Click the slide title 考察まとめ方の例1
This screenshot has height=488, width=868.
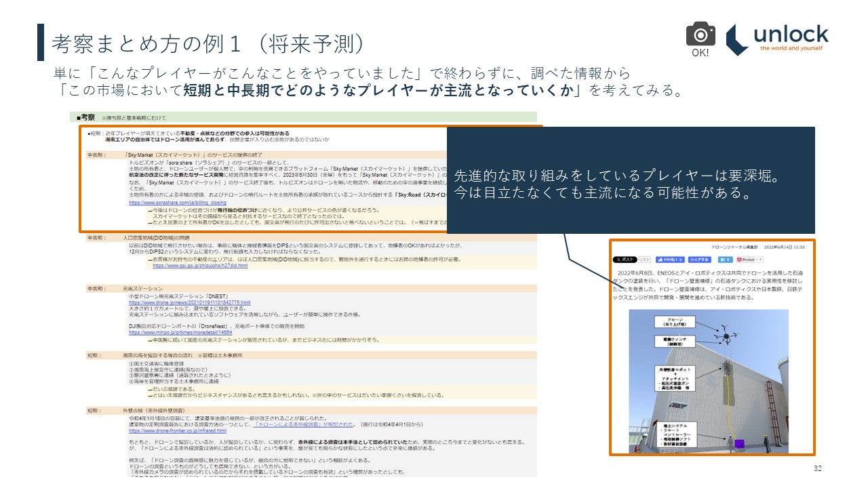[210, 43]
